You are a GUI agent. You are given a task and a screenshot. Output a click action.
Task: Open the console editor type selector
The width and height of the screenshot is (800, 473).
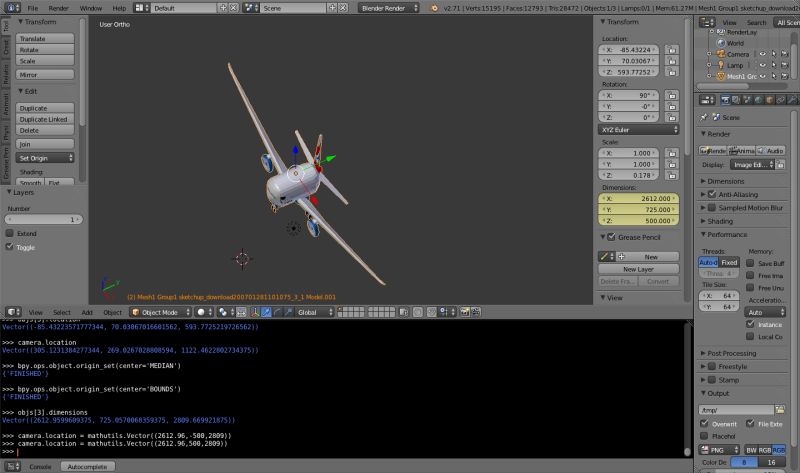[12, 466]
